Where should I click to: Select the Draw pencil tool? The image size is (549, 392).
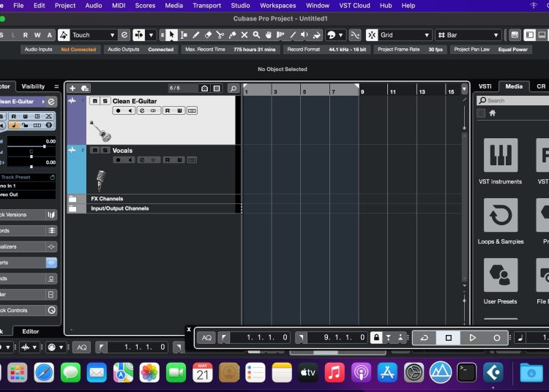pos(195,35)
